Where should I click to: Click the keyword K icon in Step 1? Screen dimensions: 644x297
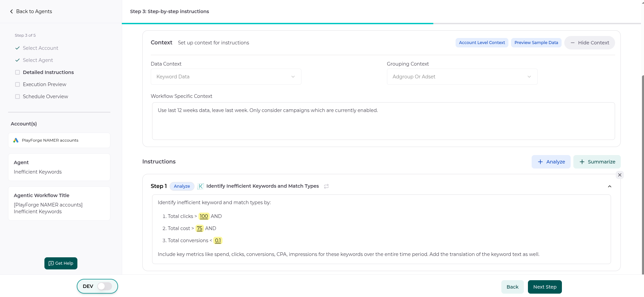tap(201, 186)
